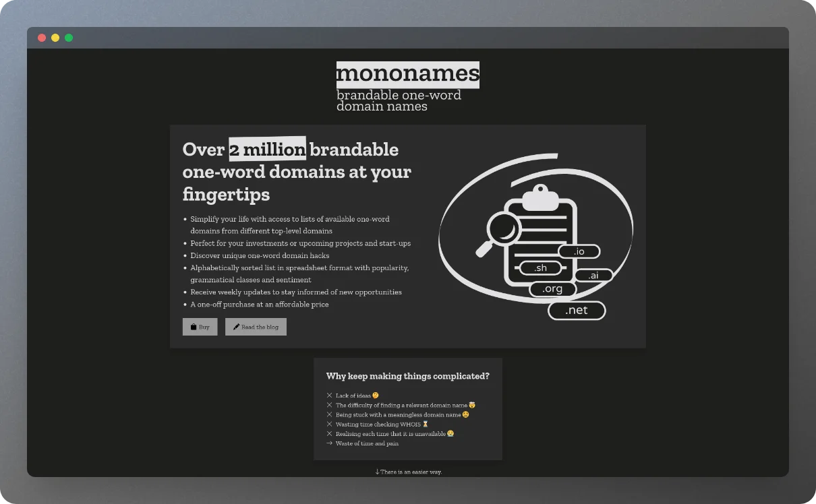Minimize the window with the yellow button
This screenshot has height=504, width=816.
click(x=55, y=38)
